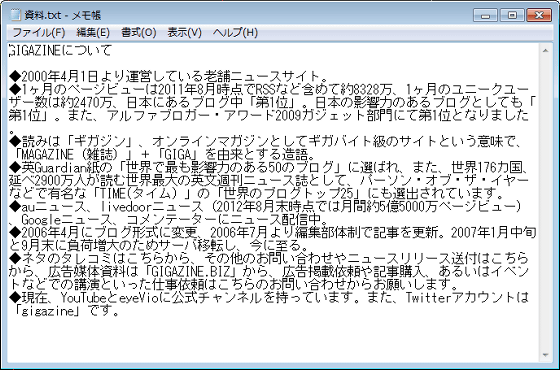Click the text 2000年4月1日より運営
Image resolution: width=560 pixels, height=370 pixels.
[x=88, y=76]
